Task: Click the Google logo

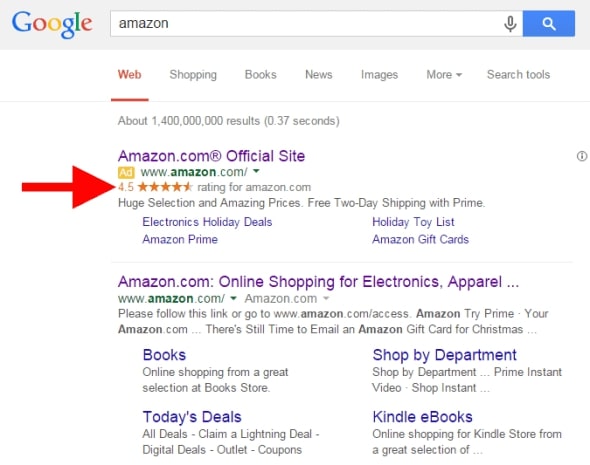Action: click(52, 24)
